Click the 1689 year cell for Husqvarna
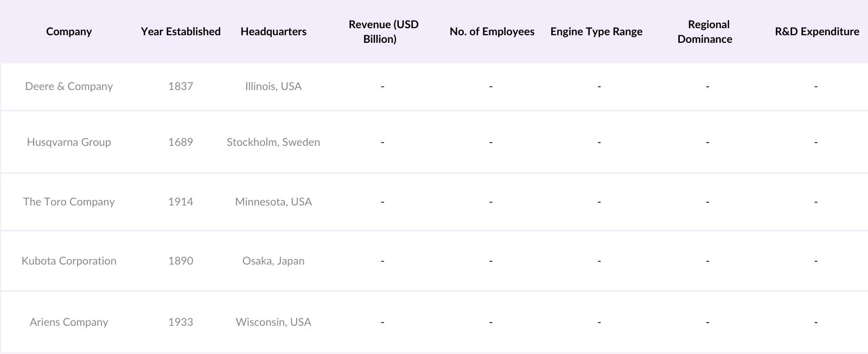Screen dimensions: 868x354 (181, 142)
